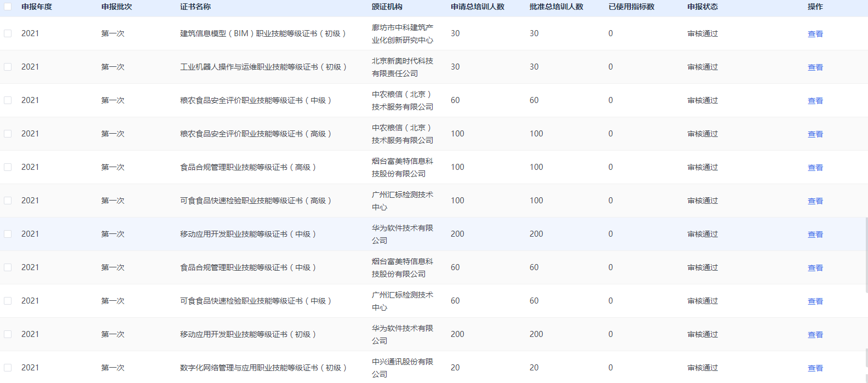The height and width of the screenshot is (383, 868).
Task: Click 查看 for 食品合规管理(高级)
Action: (x=815, y=168)
